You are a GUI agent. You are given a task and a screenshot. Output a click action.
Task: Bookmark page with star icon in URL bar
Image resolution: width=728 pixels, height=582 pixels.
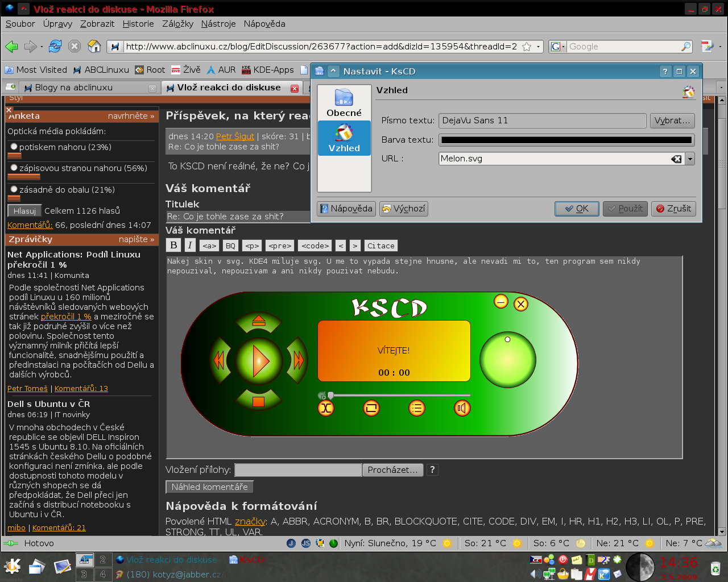coord(527,47)
